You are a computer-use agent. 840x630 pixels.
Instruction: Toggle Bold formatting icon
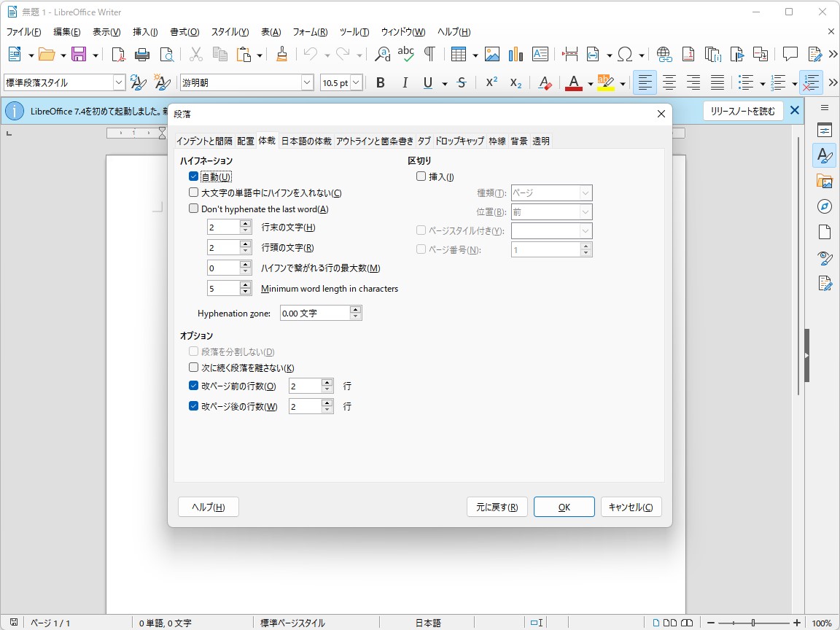381,82
